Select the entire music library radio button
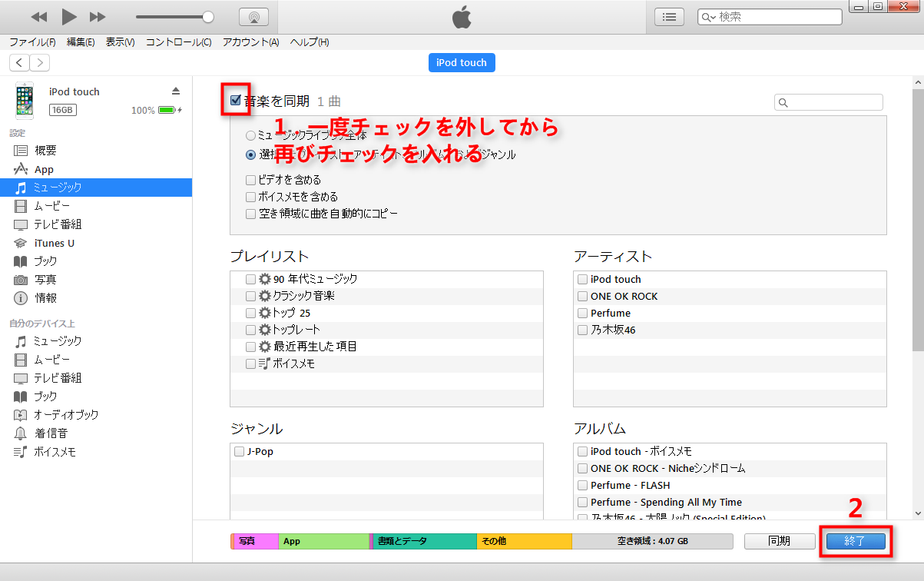924x581 pixels. tap(250, 135)
